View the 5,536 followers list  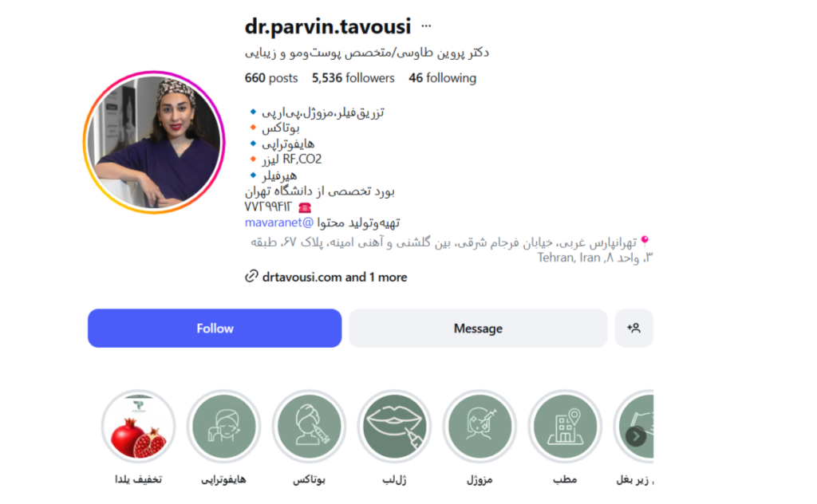click(353, 78)
